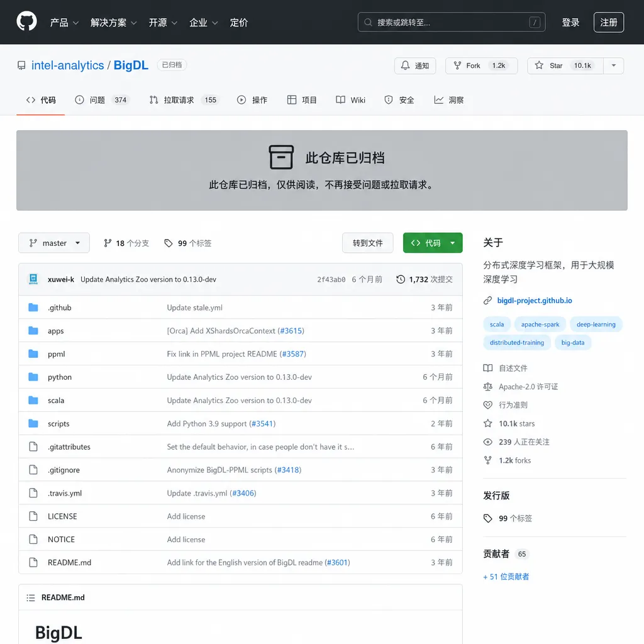
Task: Click the apache-spark topic tag
Action: pyautogui.click(x=540, y=325)
